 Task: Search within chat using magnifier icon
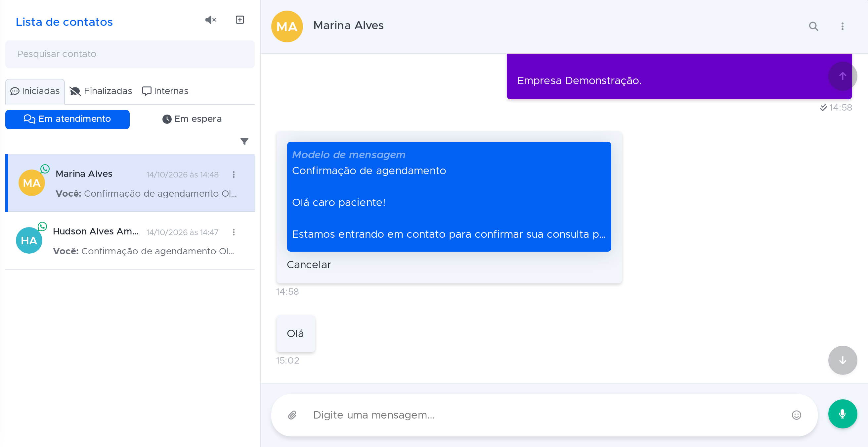[x=813, y=26]
